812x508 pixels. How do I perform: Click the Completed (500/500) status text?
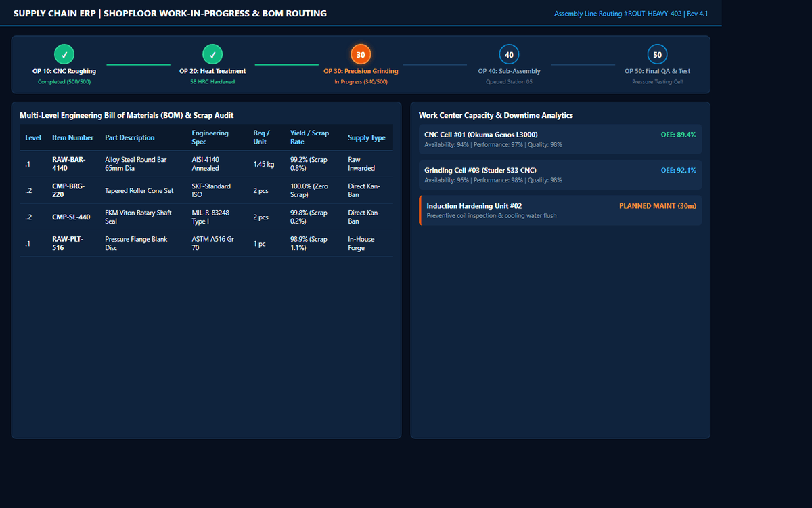pyautogui.click(x=64, y=82)
